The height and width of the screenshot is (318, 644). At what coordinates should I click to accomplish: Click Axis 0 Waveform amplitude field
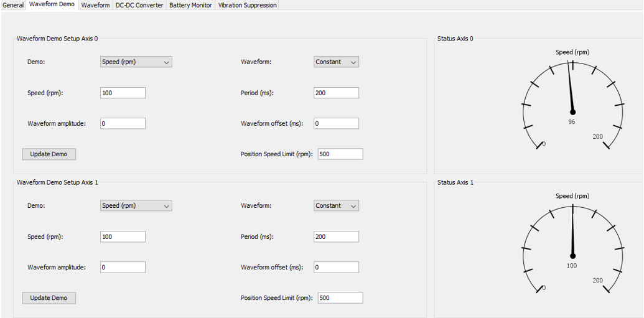point(123,123)
